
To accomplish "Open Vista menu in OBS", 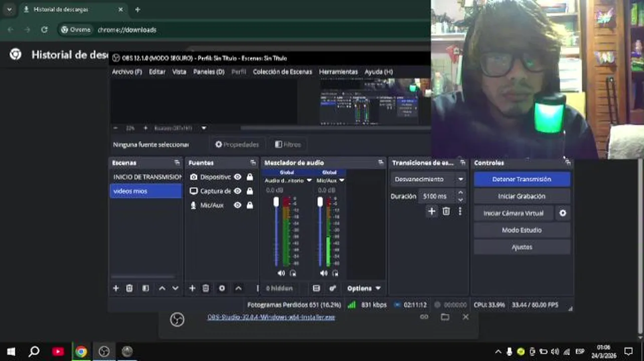I will [x=179, y=72].
